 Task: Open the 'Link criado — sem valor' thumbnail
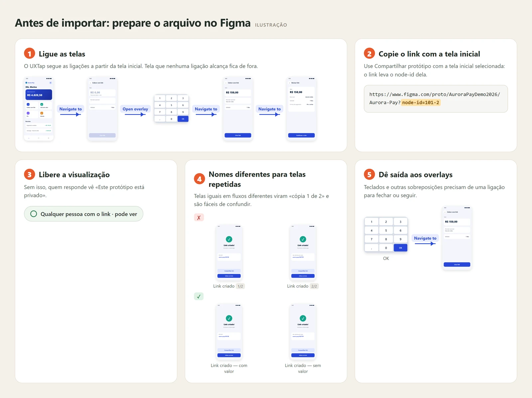click(303, 332)
